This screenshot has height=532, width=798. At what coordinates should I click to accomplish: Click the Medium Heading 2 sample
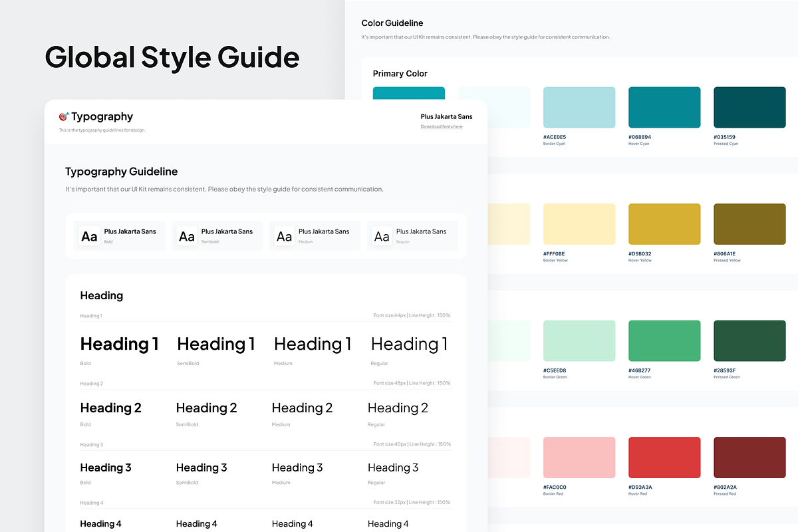302,408
